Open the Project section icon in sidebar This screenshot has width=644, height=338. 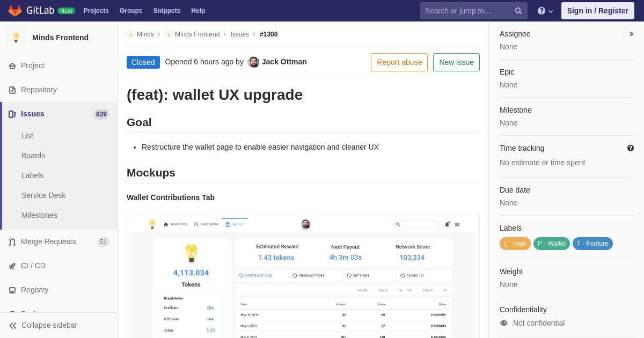tap(12, 66)
